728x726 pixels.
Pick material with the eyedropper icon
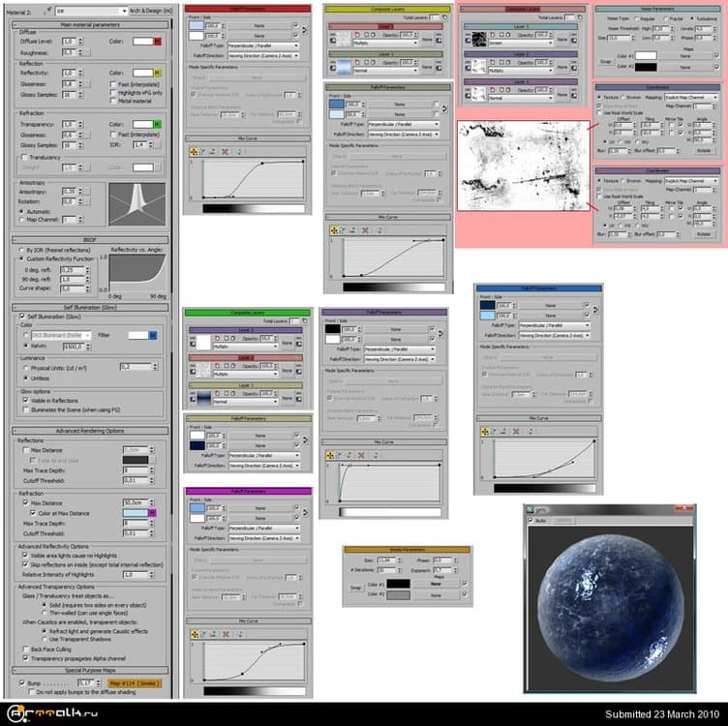coord(47,11)
